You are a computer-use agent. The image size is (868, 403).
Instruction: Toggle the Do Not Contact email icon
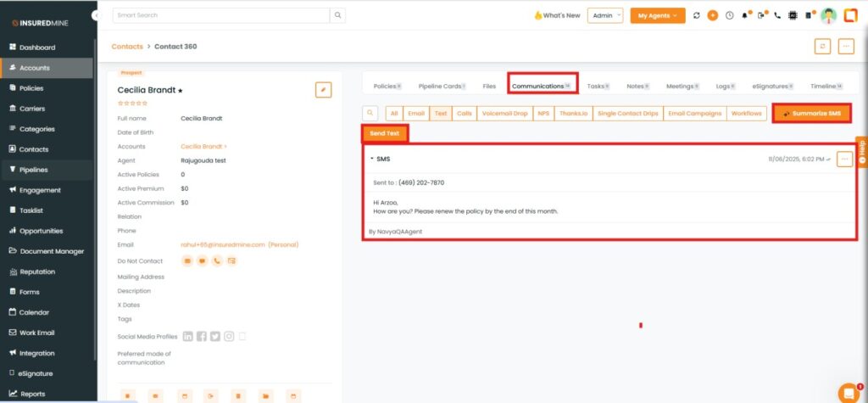[187, 260]
